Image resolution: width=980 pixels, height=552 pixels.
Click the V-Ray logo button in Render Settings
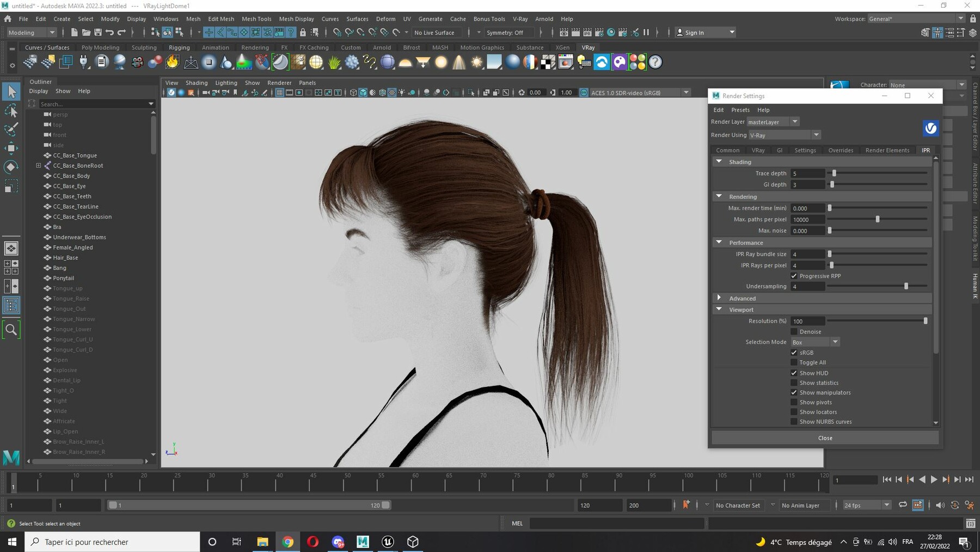(930, 128)
